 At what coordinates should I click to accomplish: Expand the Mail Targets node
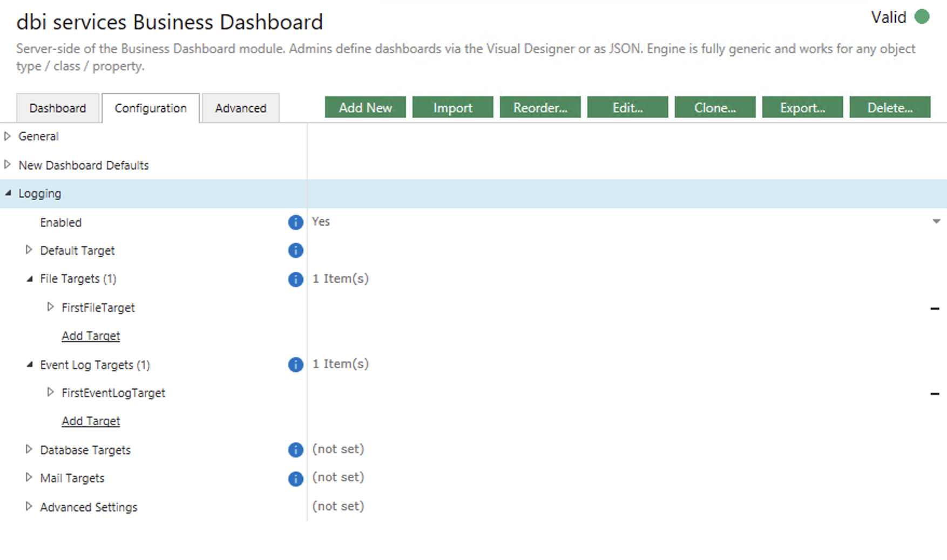[29, 477]
